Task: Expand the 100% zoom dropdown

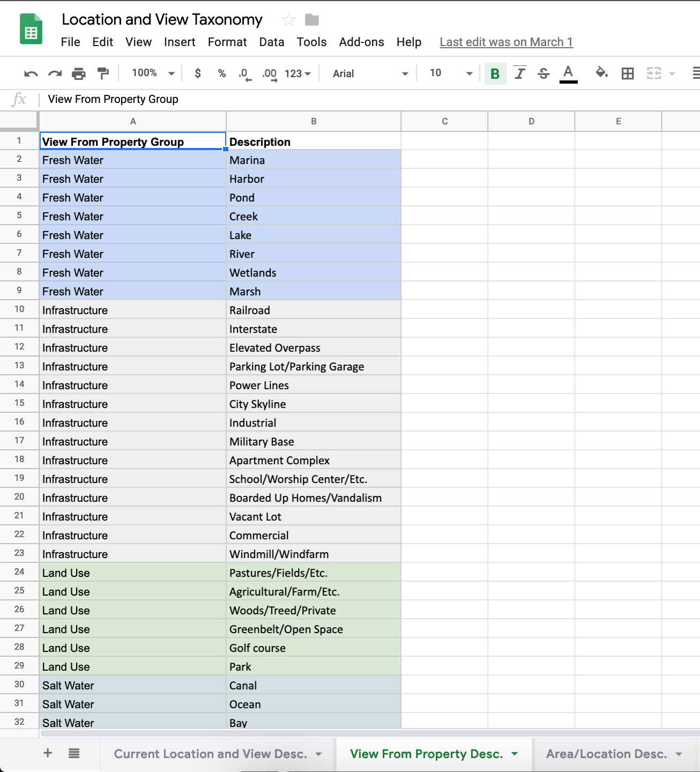Action: click(153, 73)
